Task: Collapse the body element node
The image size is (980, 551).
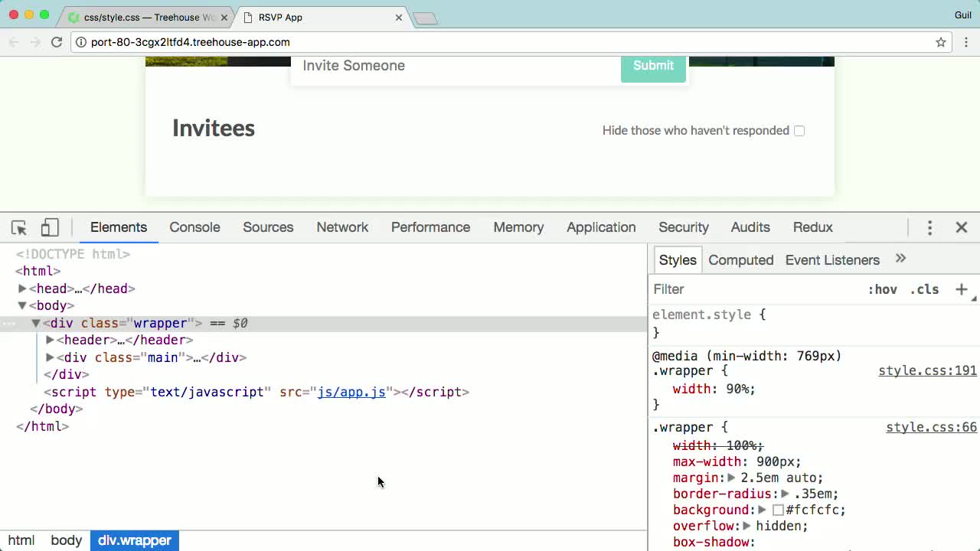Action: [22, 305]
